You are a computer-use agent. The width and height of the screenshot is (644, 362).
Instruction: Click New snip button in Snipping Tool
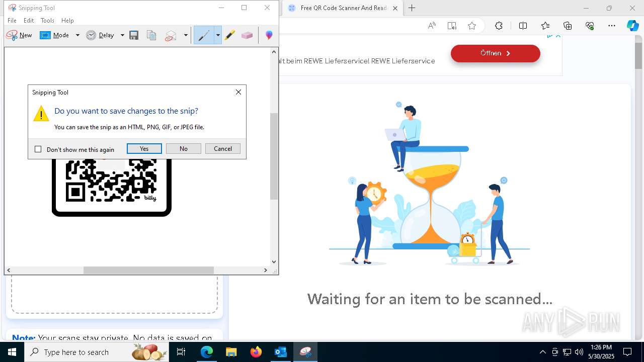(19, 35)
